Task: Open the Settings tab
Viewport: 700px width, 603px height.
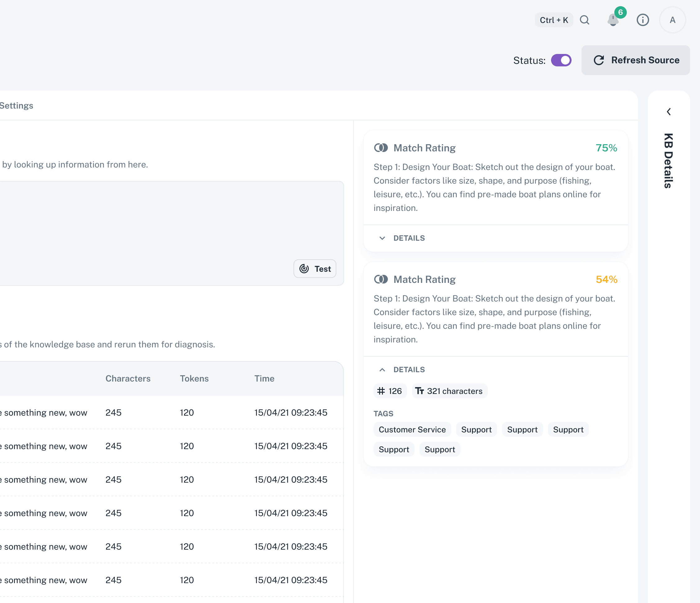Action: (16, 105)
